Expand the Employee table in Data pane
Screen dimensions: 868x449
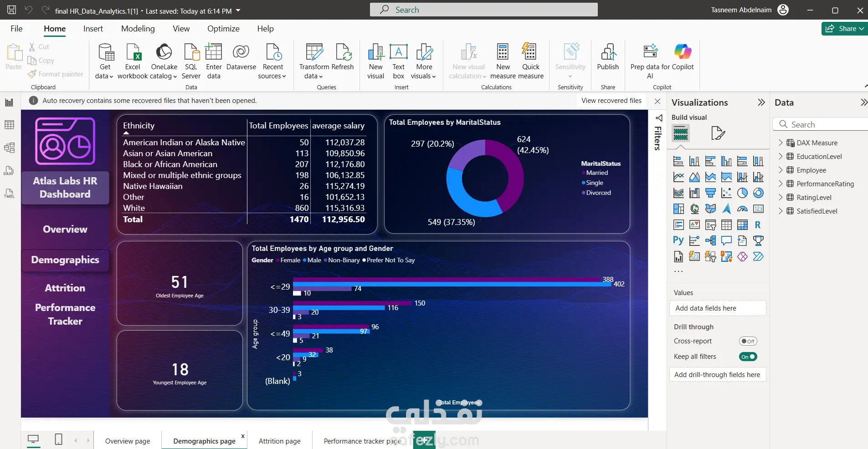coord(781,170)
